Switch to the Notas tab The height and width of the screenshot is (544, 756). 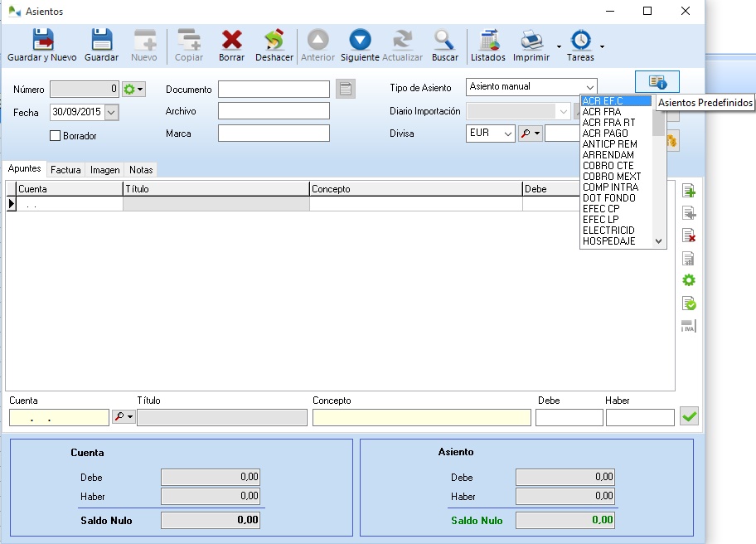click(141, 170)
